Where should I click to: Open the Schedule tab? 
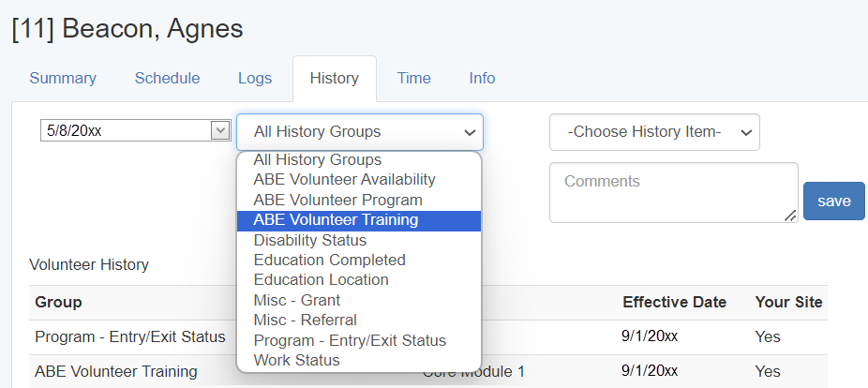point(167,79)
